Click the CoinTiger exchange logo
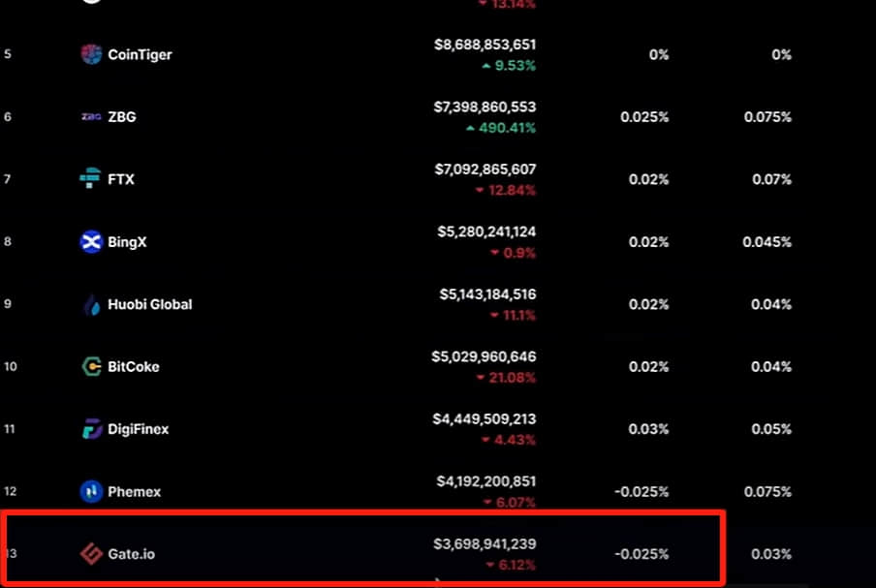Screen dimensions: 876x588 [x=91, y=54]
